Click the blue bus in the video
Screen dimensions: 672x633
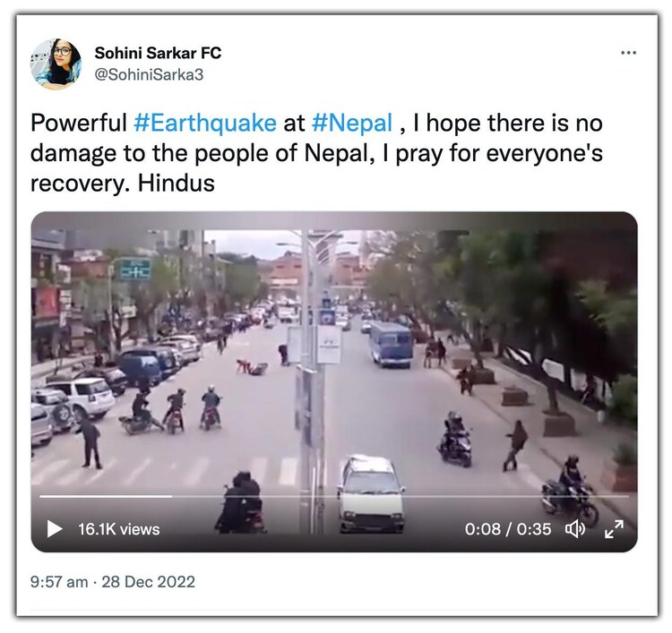click(x=391, y=345)
